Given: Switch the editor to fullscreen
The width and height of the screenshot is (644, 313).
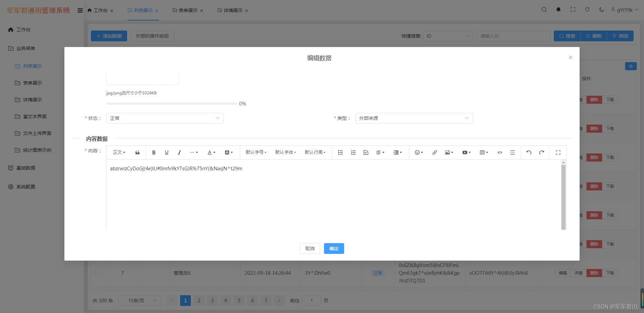Looking at the screenshot, I should click(558, 152).
